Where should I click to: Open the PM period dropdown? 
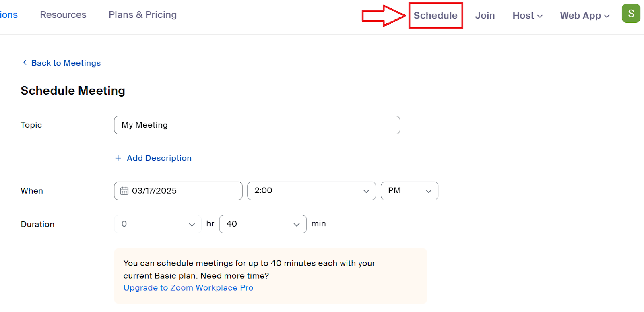coord(409,191)
